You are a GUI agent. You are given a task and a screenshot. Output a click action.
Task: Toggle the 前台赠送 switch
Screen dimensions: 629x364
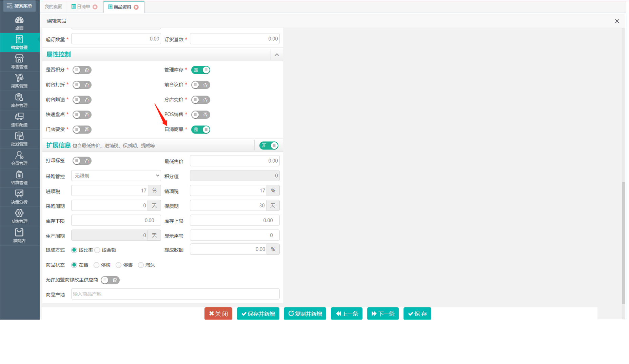(x=82, y=100)
